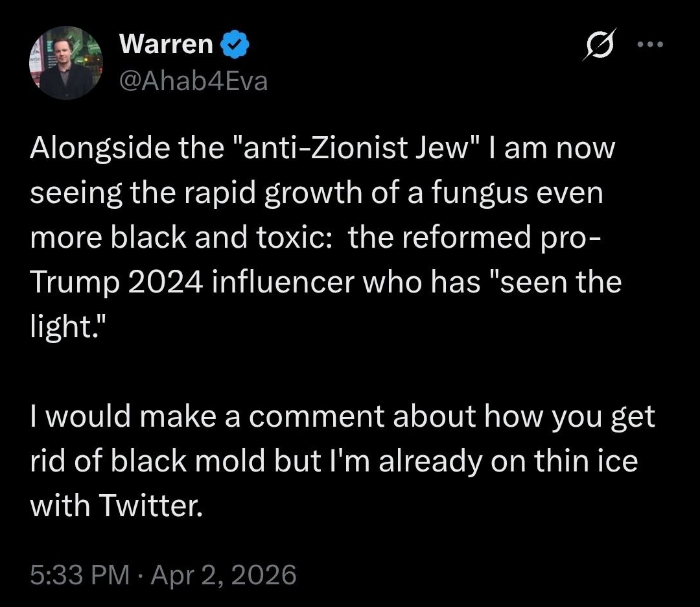The height and width of the screenshot is (607, 700).
Task: Click the word "Twitter." ending the post
Action: click(x=150, y=506)
